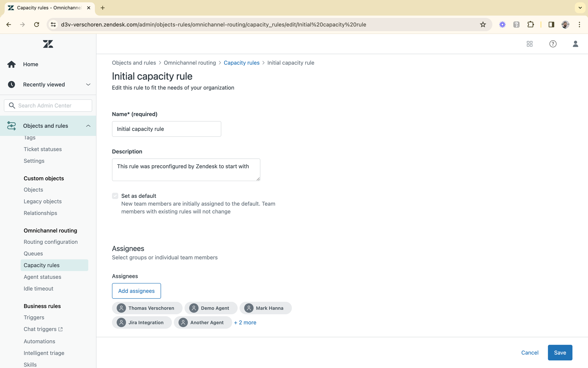Image resolution: width=588 pixels, height=368 pixels.
Task: Toggle Set as default checkbox
Action: pos(115,196)
